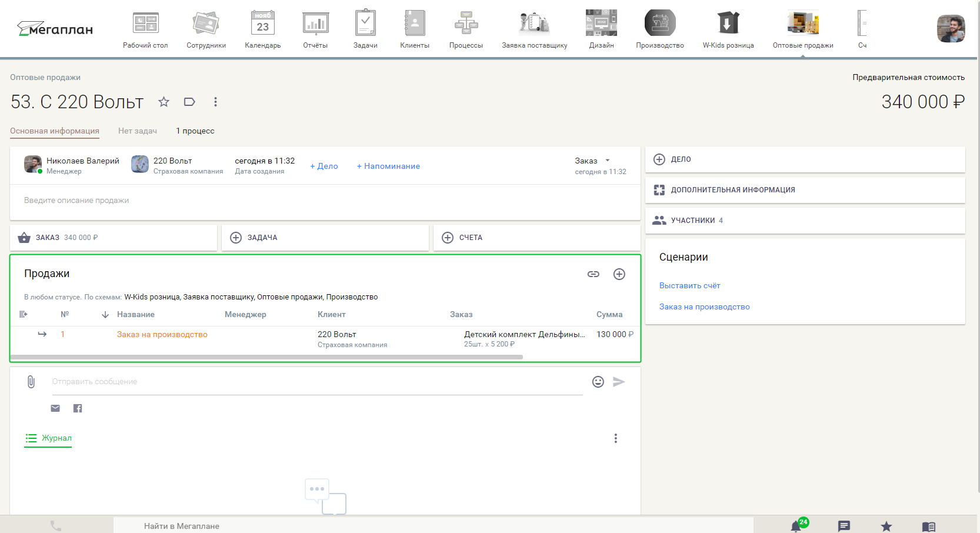Open W-Kids розница section

pos(728,29)
